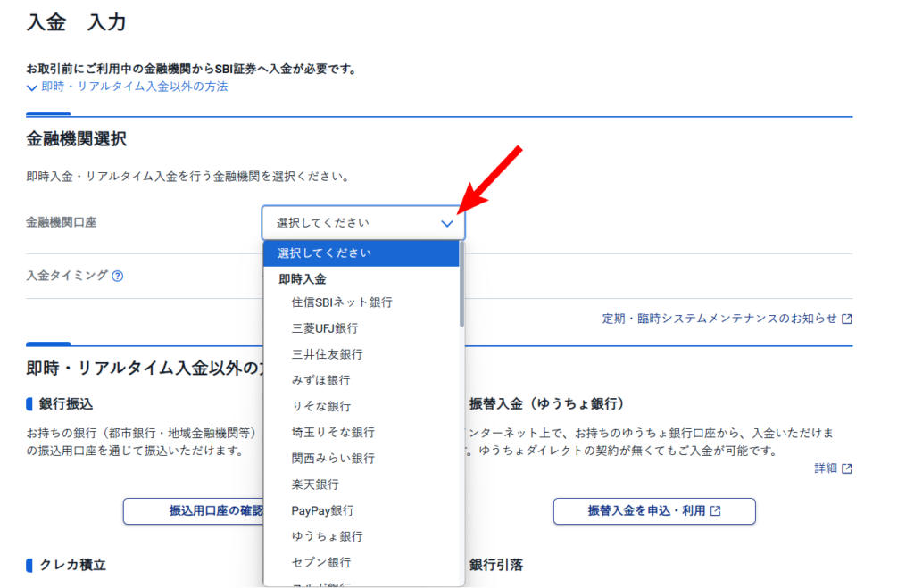Click the 入金 入力 page title
914x588 pixels.
pos(77,22)
